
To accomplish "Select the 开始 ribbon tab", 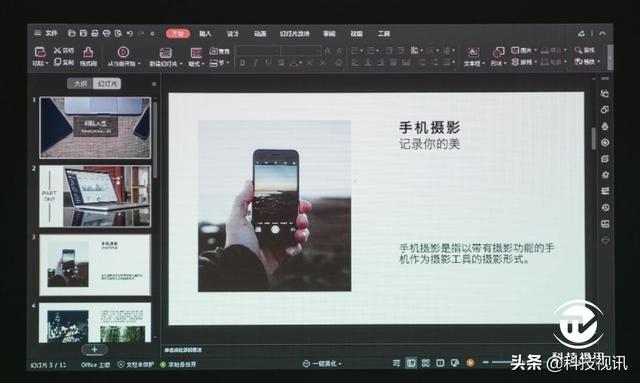I will [x=178, y=33].
